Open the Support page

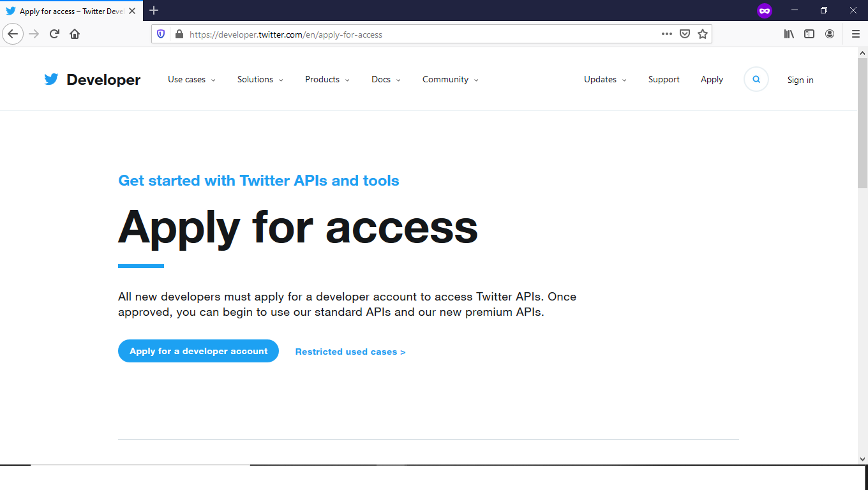pyautogui.click(x=664, y=80)
